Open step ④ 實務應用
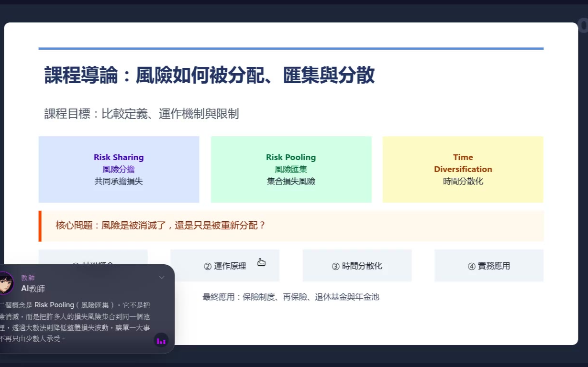Image resolution: width=588 pixels, height=367 pixels. 489,266
